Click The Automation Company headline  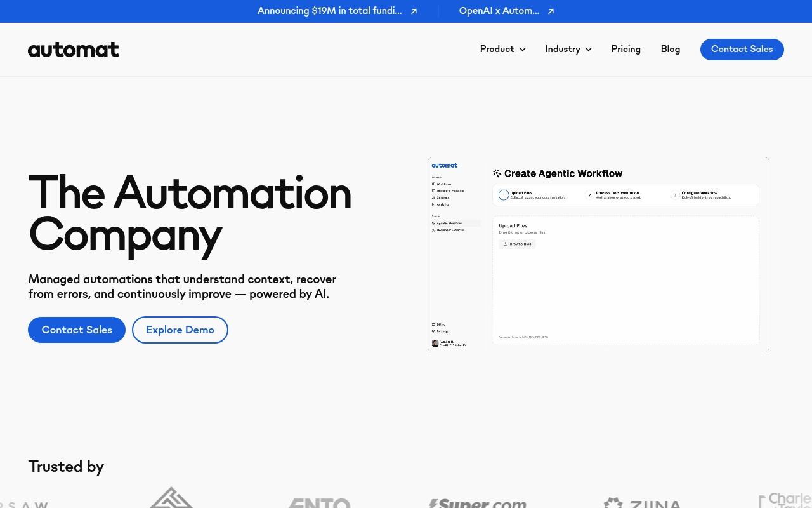(190, 215)
